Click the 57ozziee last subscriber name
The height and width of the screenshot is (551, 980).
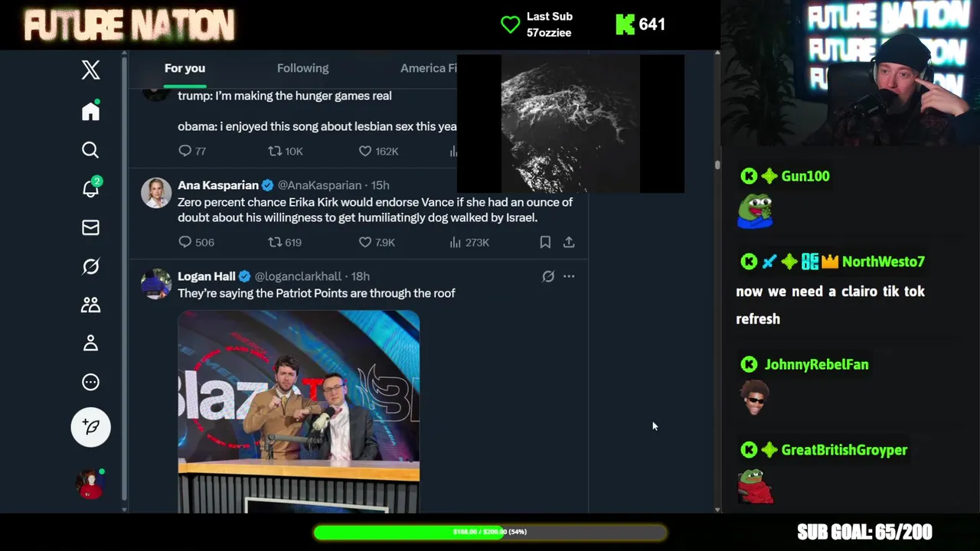tap(549, 33)
